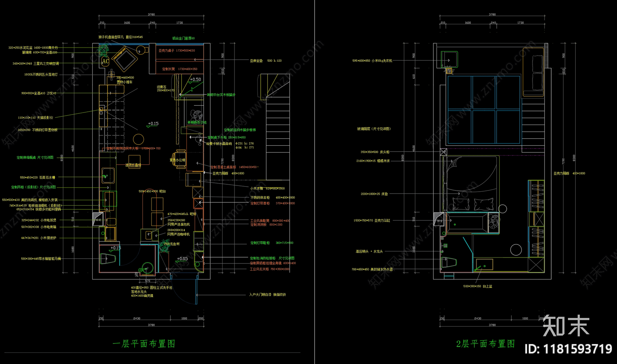The image size is (617, 364).
Task: Click the 2000*1800*25 床垫 annotation
Action: 374,194
